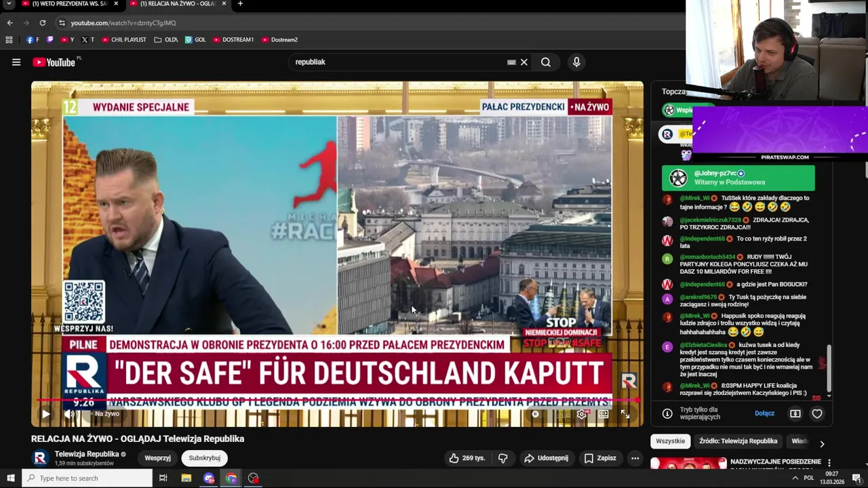The height and width of the screenshot is (488, 868).
Task: Share the video via Udostępnij
Action: [546, 458]
